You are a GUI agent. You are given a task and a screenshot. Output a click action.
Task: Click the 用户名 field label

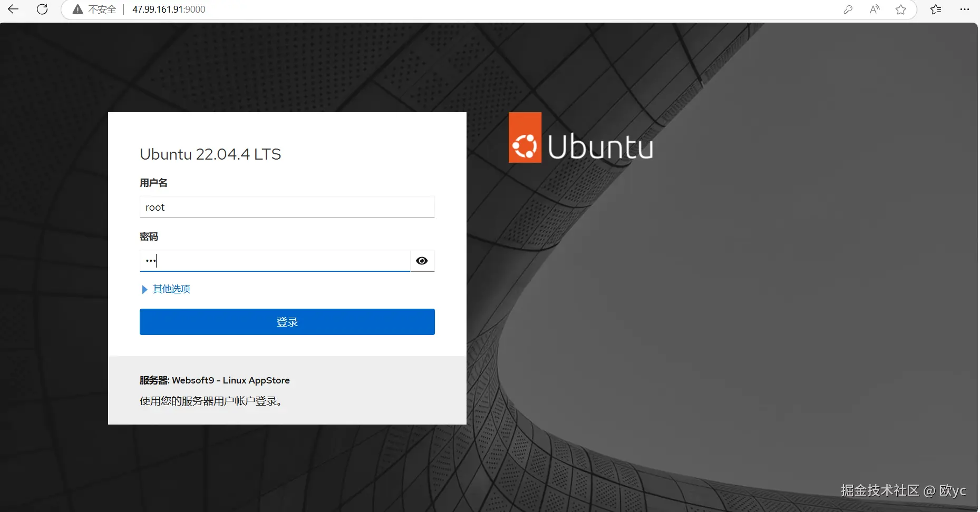tap(153, 183)
